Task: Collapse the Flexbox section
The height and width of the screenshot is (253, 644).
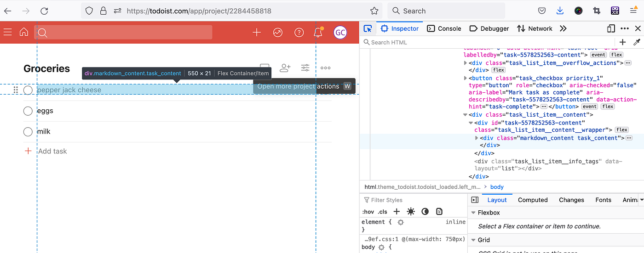Action: tap(473, 213)
